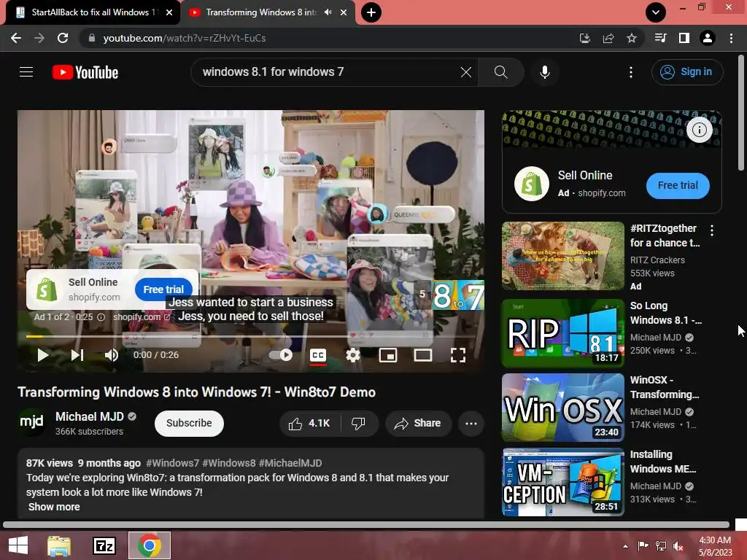Open the YouTube hamburger guide menu
The height and width of the screenshot is (560, 747).
pos(26,72)
